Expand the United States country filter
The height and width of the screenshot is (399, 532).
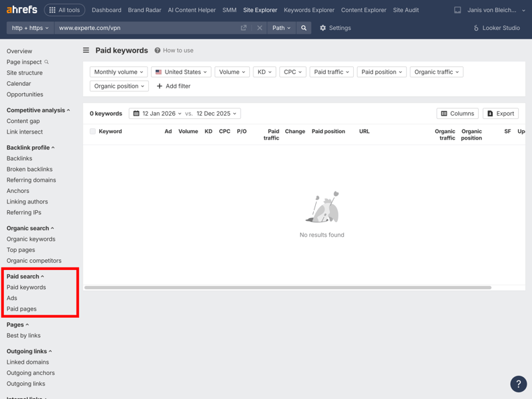pos(181,72)
